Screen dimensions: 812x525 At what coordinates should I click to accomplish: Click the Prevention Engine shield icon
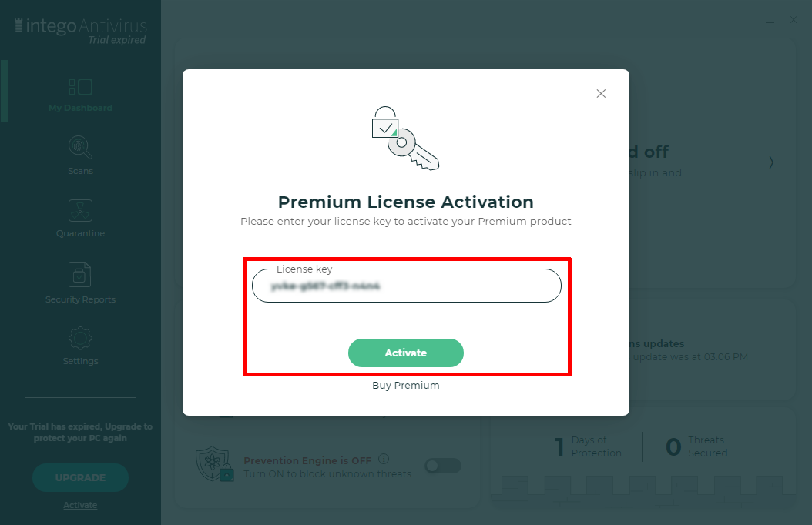tap(214, 463)
